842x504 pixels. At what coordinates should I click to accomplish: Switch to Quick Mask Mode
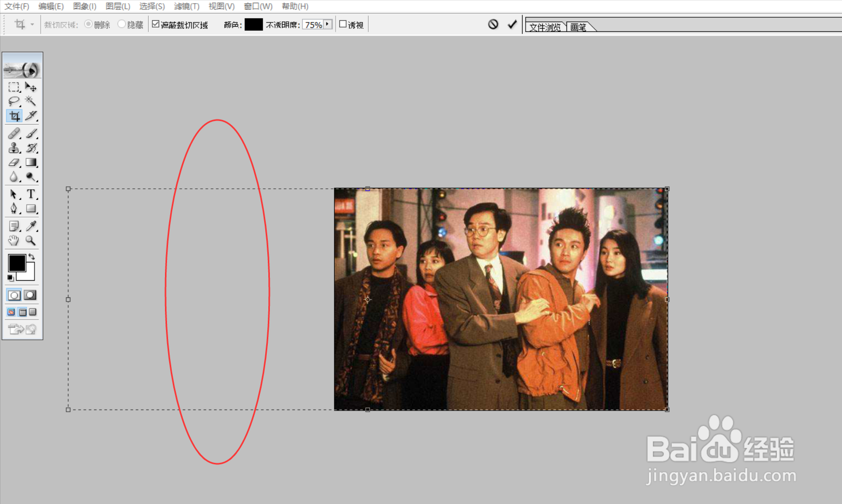30,295
